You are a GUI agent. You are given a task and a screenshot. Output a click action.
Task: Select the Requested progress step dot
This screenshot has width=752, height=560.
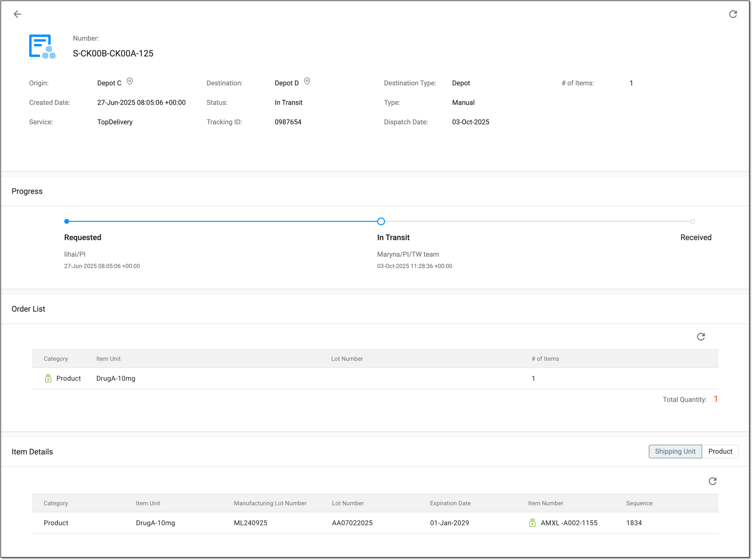click(x=66, y=221)
